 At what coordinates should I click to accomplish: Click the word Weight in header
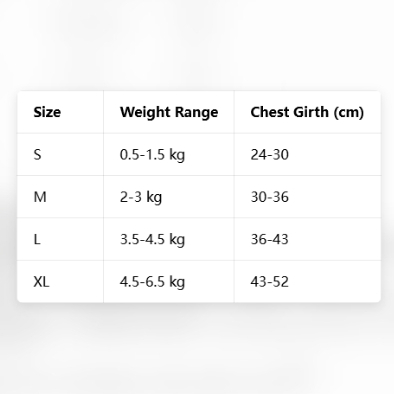pyautogui.click(x=146, y=113)
